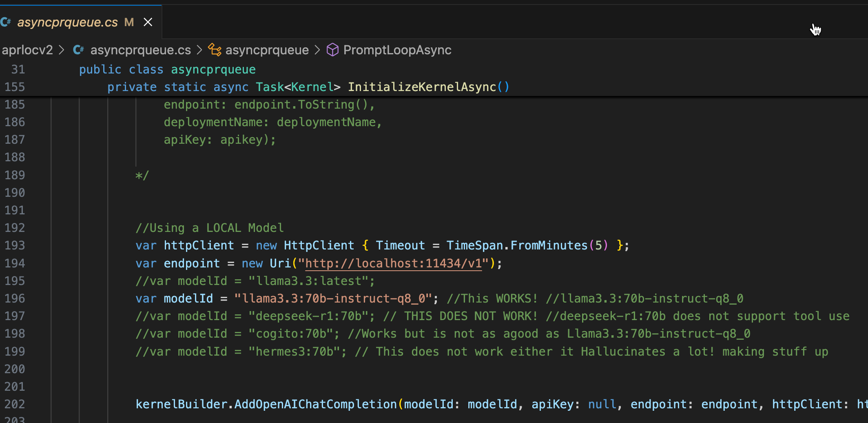Follow the http://localhost:11434/v1 link
868x423 pixels.
(394, 263)
